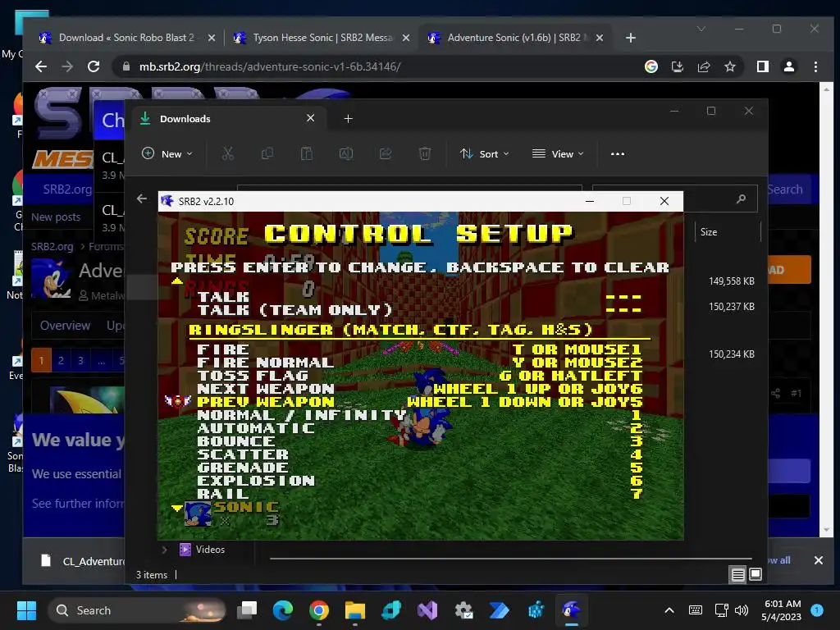Screen dimensions: 840x630
Task: Click the Paste icon in File Explorer
Action: (x=307, y=153)
